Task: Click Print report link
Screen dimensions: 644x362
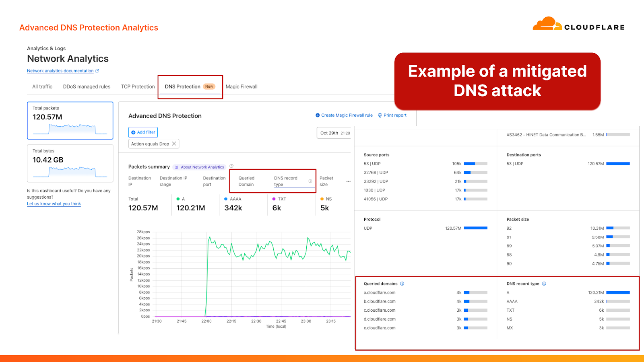Action: point(395,115)
